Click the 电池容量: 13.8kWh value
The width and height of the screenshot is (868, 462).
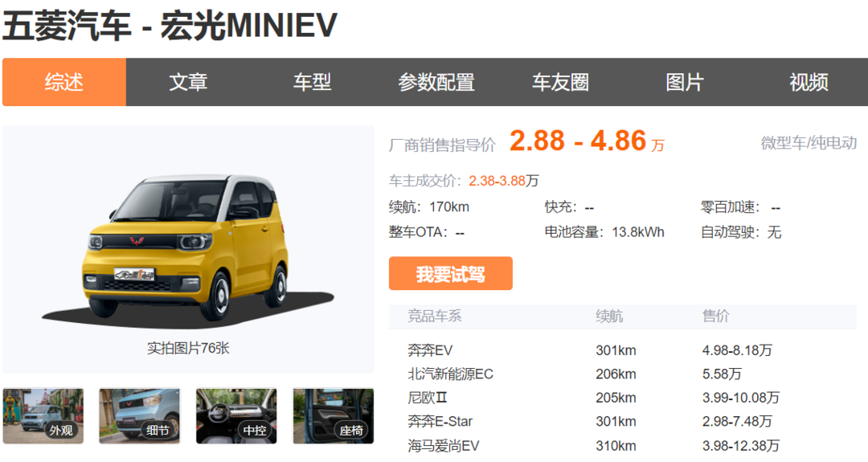coord(604,232)
